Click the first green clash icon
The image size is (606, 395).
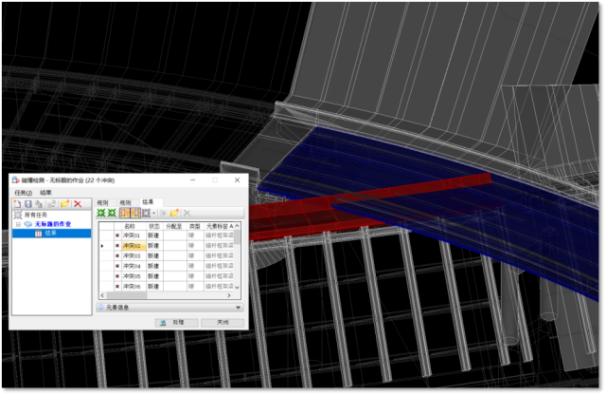[101, 213]
